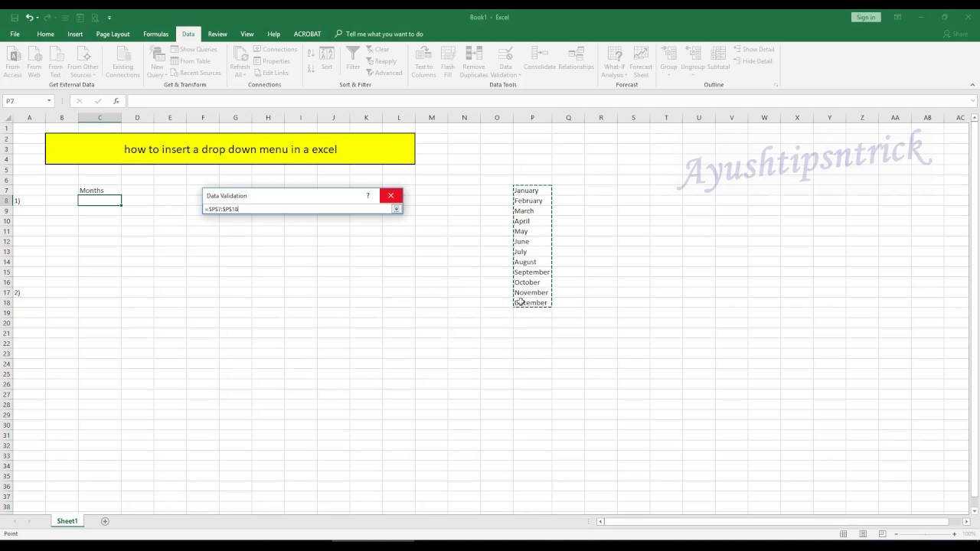Click Sort Z to A icon
This screenshot has width=980, height=551.
click(311, 67)
